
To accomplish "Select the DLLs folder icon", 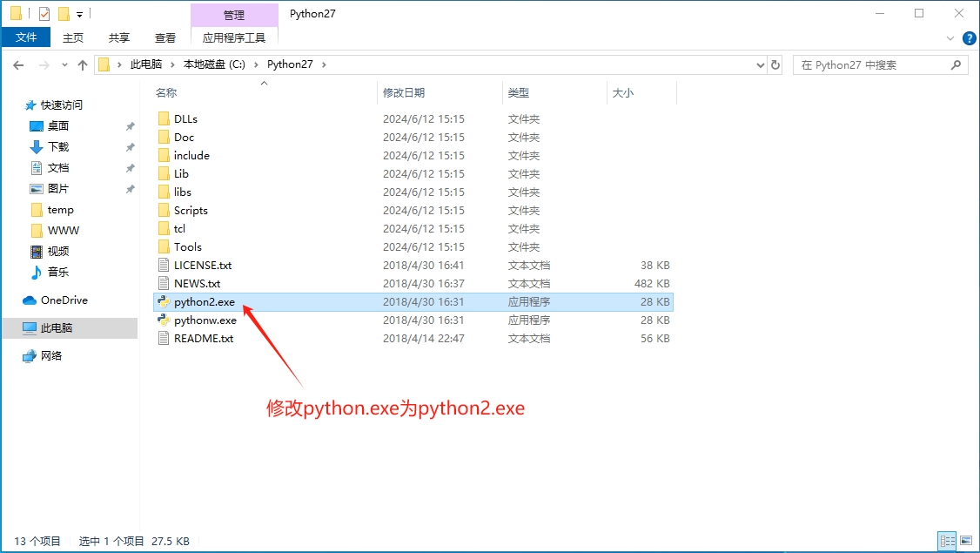I will point(164,118).
